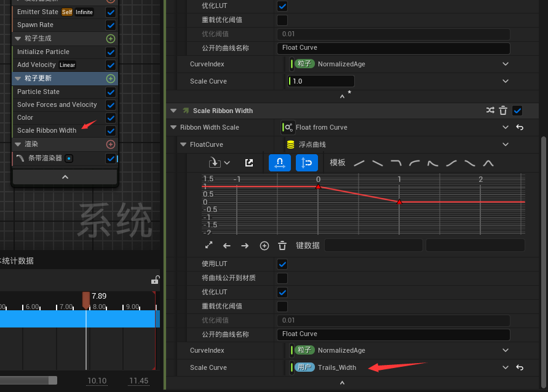This screenshot has width=548, height=392.
Task: Apply the linear ramp up curve template
Action: point(359,163)
